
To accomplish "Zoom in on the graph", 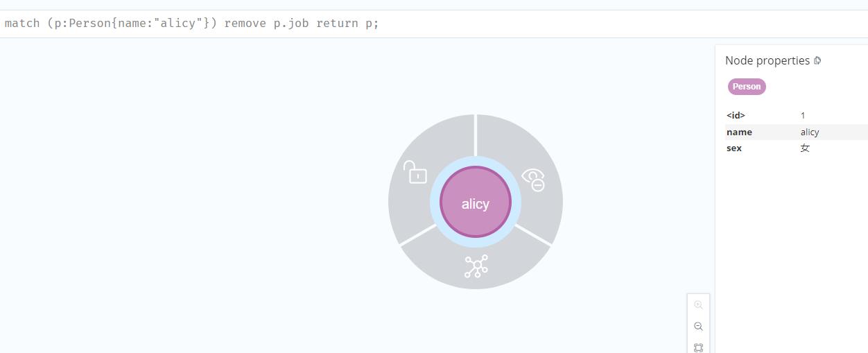I will click(x=698, y=305).
